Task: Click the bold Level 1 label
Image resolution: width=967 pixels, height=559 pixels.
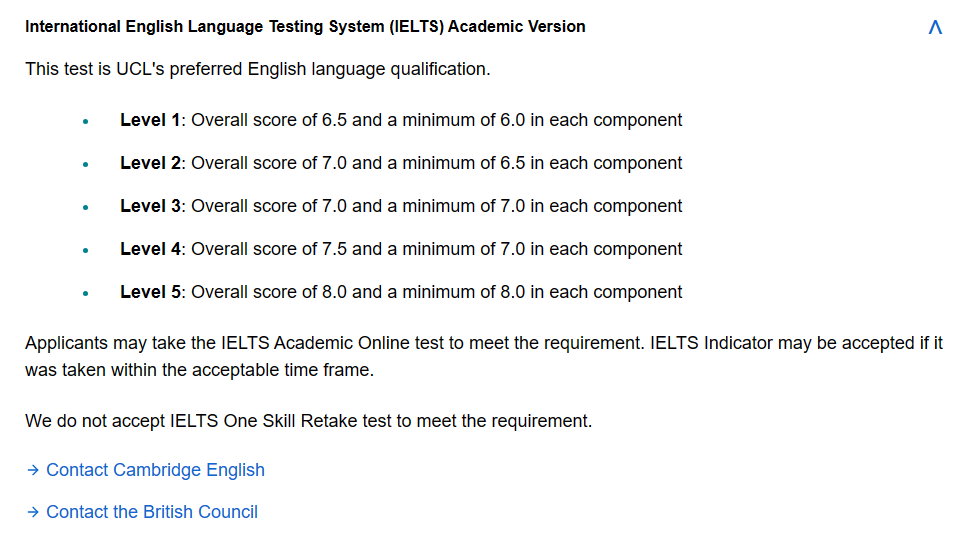Action: [x=150, y=120]
